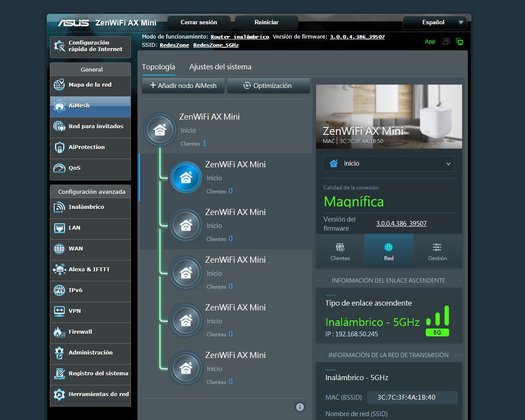
Task: Click the network devices status icon in header
Action: (x=460, y=42)
